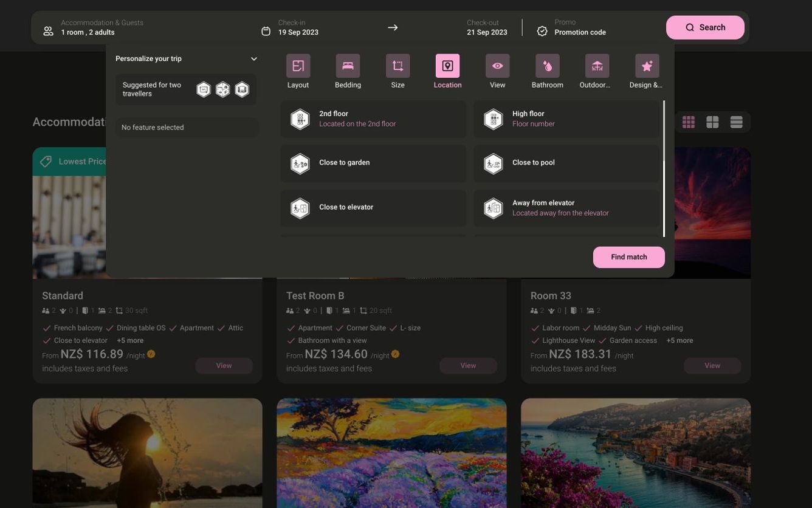Toggle the 2nd floor feature
The height and width of the screenshot is (508, 812).
click(373, 119)
